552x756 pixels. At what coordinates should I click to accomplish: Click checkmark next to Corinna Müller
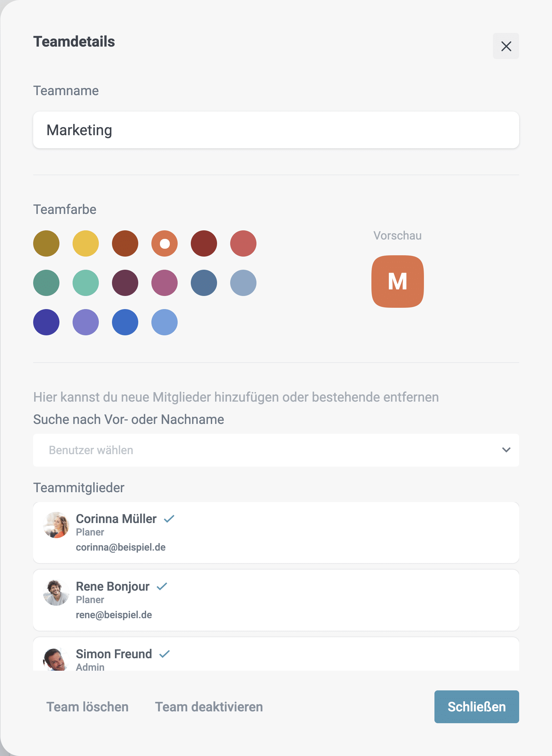pyautogui.click(x=169, y=518)
